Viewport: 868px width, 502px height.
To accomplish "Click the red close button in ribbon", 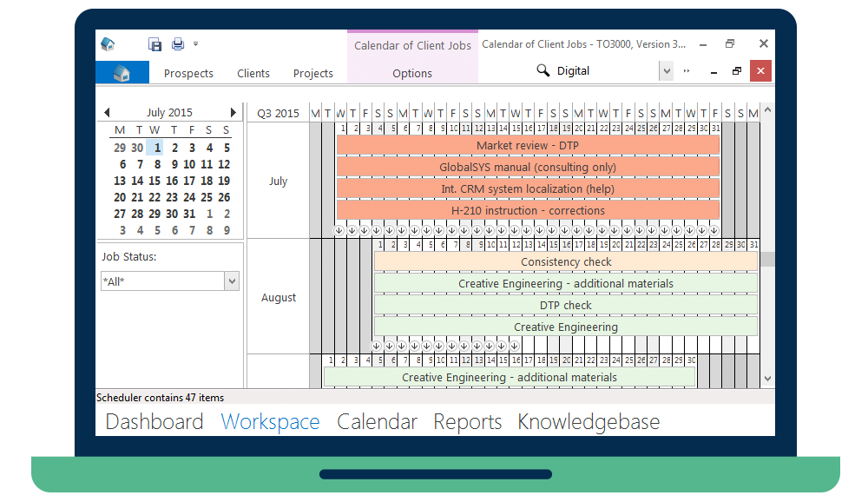I will pos(760,71).
